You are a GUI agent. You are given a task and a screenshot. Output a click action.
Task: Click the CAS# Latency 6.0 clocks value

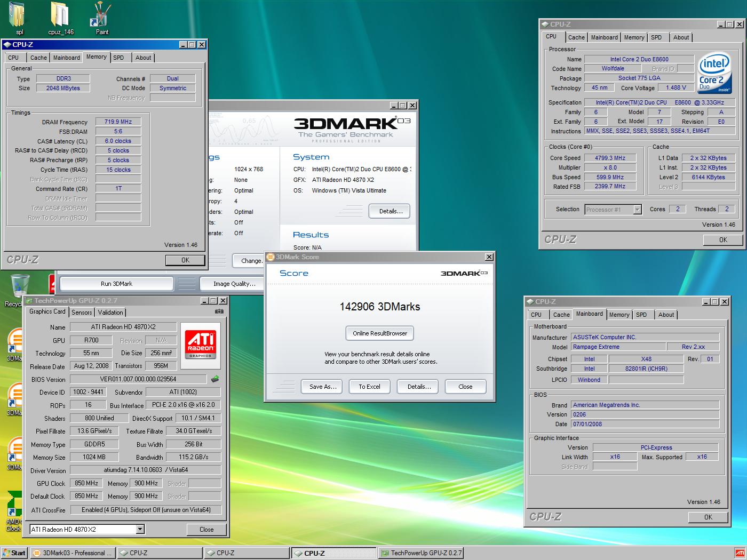point(118,141)
